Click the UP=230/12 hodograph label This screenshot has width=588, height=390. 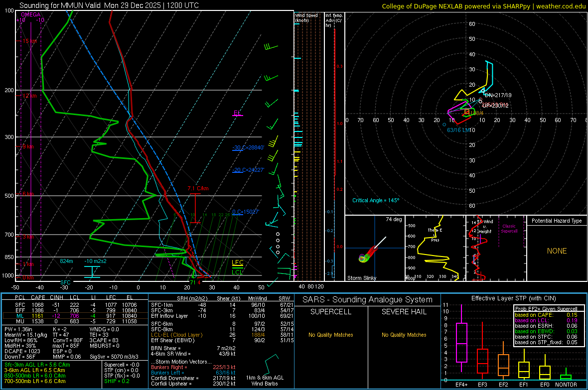point(495,106)
